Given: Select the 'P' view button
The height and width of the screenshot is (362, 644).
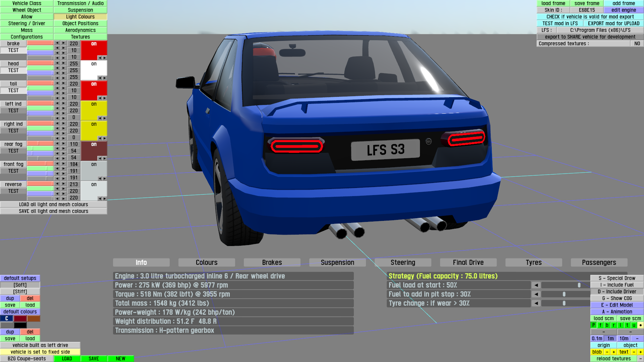Looking at the screenshot, I should coord(593,325).
